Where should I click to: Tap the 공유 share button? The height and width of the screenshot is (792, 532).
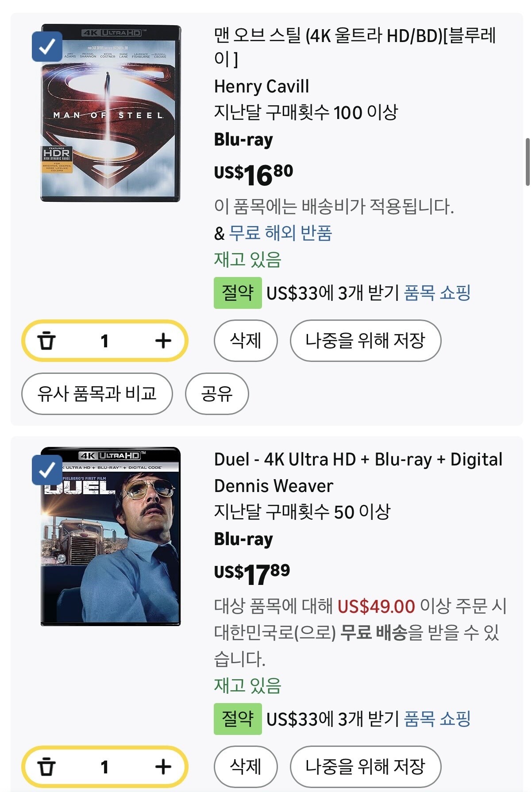click(217, 394)
